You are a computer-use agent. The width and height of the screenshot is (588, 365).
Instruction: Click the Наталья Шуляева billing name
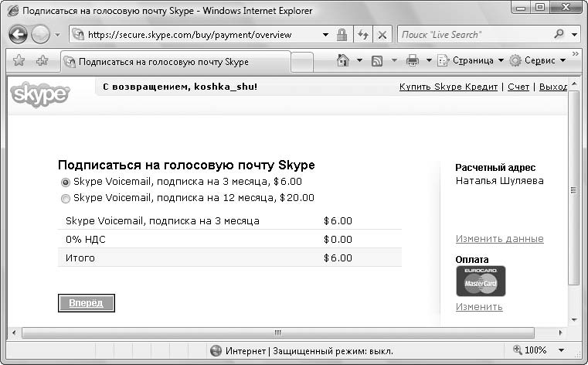499,181
